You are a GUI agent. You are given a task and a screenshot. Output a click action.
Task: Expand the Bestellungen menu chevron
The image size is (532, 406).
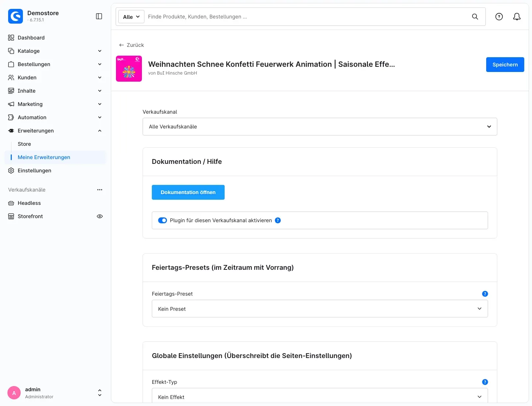tap(100, 64)
